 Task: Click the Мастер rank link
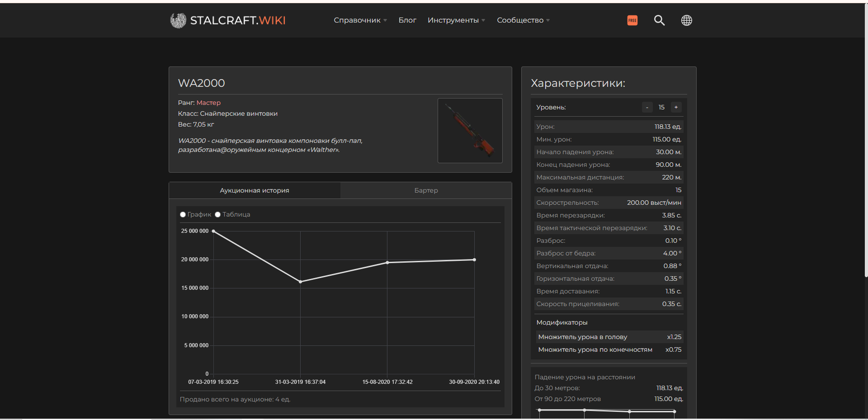(x=208, y=103)
